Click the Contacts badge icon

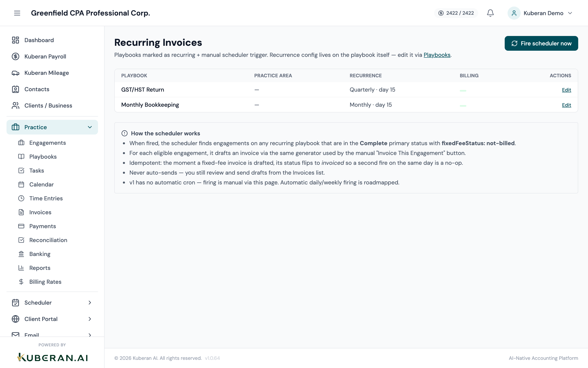tap(16, 89)
